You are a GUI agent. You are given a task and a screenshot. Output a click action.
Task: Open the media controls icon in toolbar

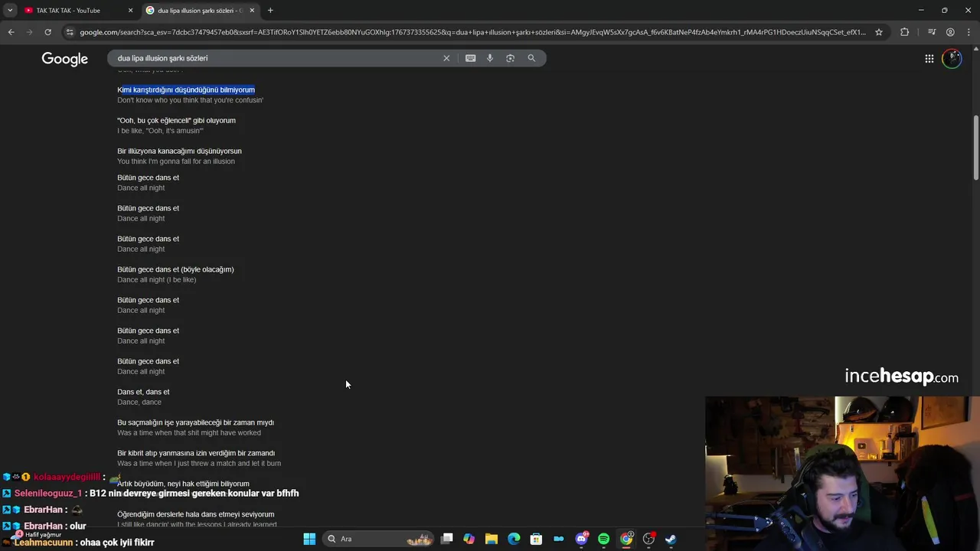point(932,32)
